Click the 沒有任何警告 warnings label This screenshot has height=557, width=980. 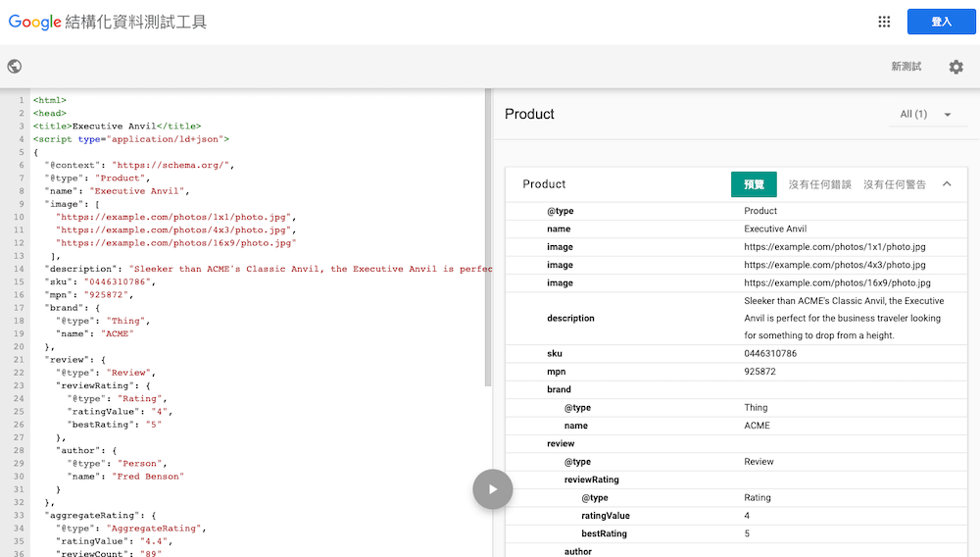895,184
